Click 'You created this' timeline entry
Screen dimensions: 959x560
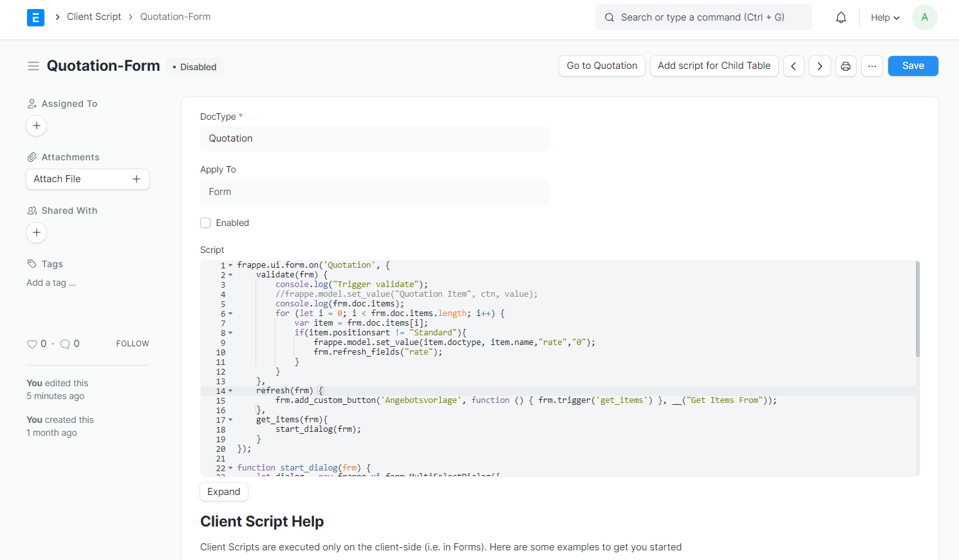[x=60, y=420]
